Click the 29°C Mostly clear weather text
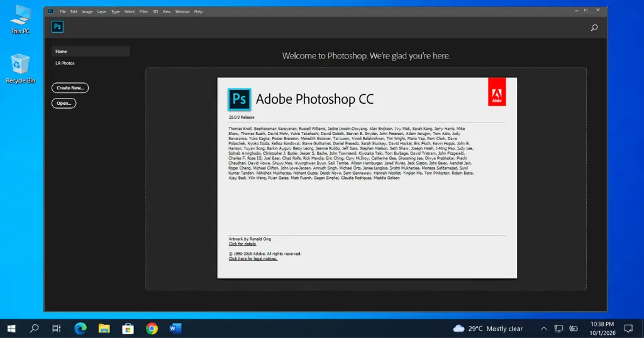 (496, 329)
